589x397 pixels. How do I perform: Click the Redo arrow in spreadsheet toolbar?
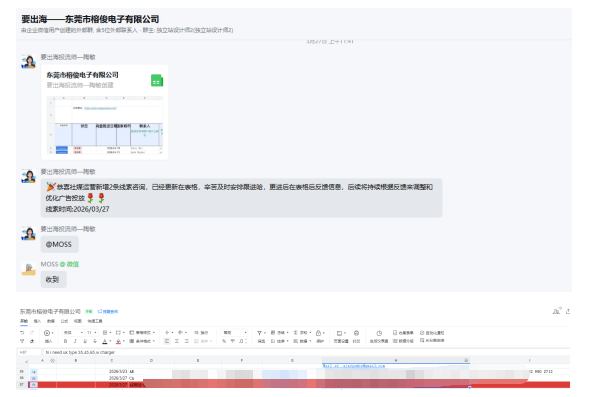click(x=32, y=332)
